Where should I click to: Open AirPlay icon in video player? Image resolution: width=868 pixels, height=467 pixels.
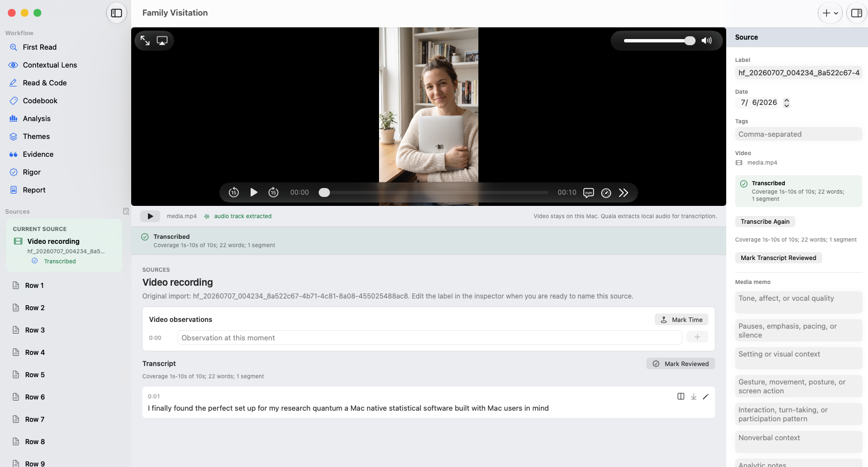point(162,41)
